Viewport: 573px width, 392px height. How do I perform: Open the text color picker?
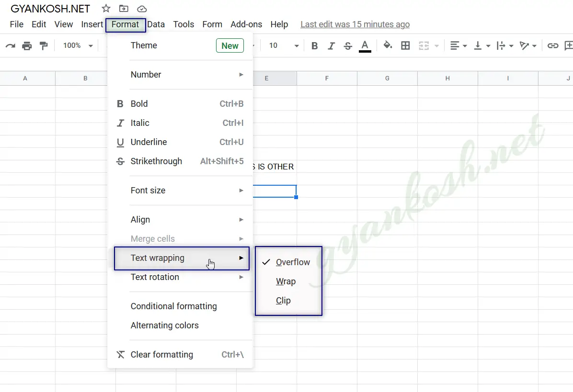tap(365, 46)
